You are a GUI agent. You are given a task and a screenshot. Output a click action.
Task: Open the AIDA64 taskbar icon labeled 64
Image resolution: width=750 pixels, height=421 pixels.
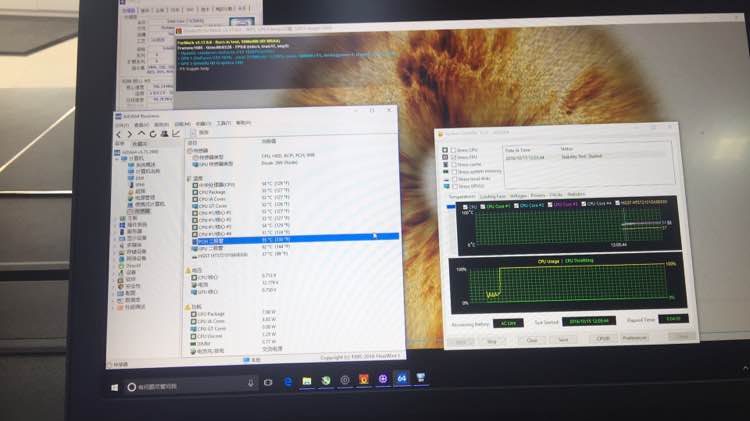click(x=402, y=378)
